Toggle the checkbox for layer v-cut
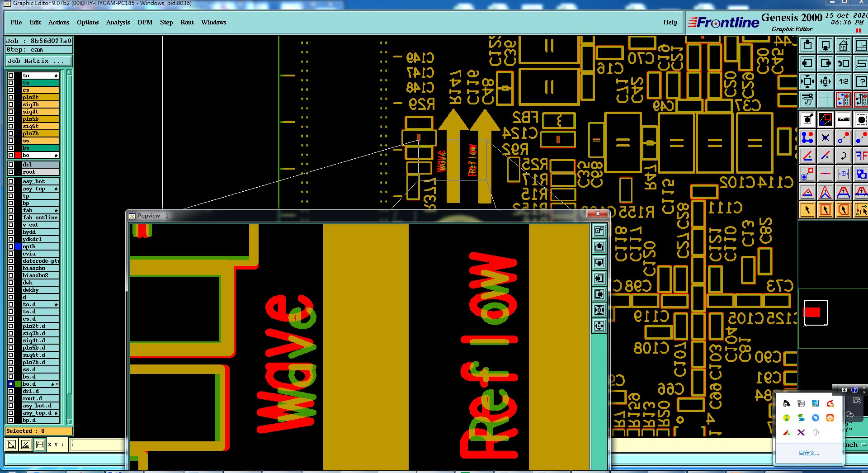The height and width of the screenshot is (473, 868). click(x=11, y=225)
